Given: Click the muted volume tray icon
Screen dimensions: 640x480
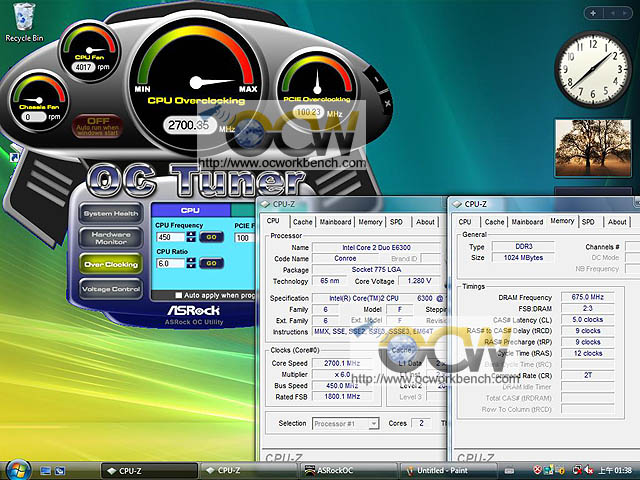Looking at the screenshot, I should [x=588, y=470].
